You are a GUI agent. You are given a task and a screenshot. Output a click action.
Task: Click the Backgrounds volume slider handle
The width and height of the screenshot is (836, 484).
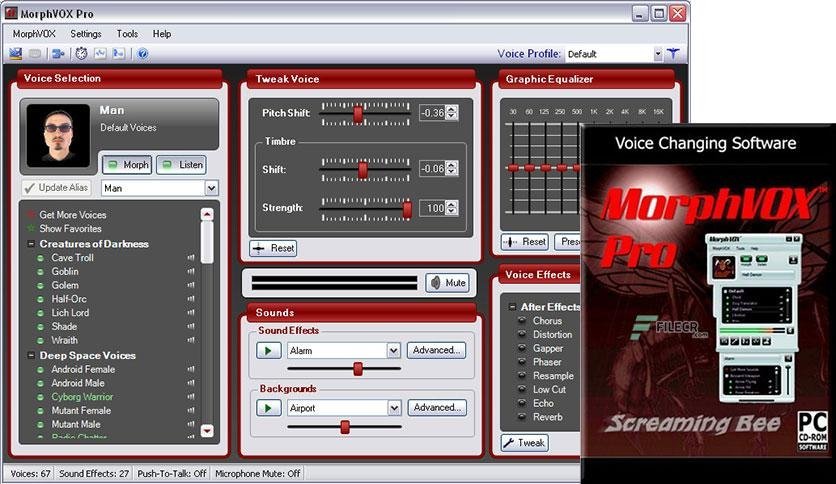[x=345, y=426]
